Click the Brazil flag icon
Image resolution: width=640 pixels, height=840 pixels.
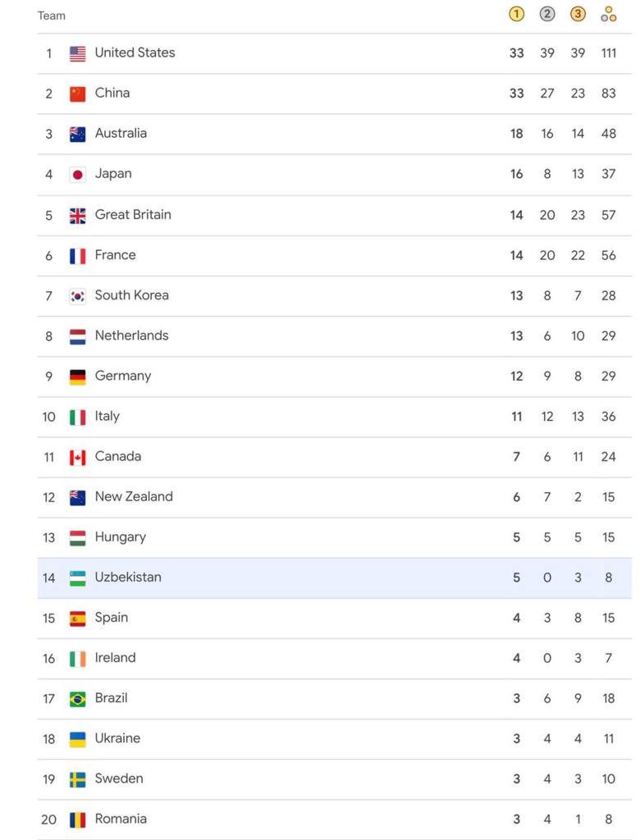(78, 699)
